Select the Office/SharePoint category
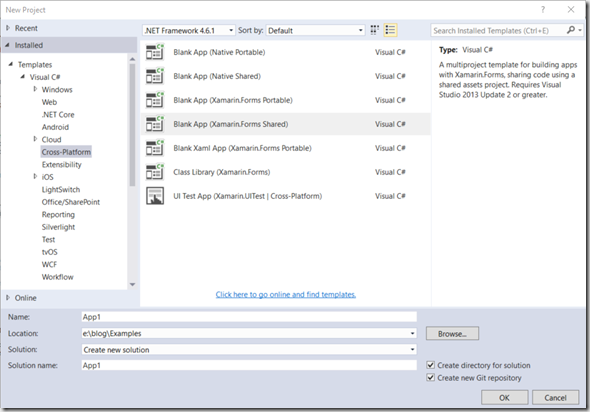 tap(71, 202)
